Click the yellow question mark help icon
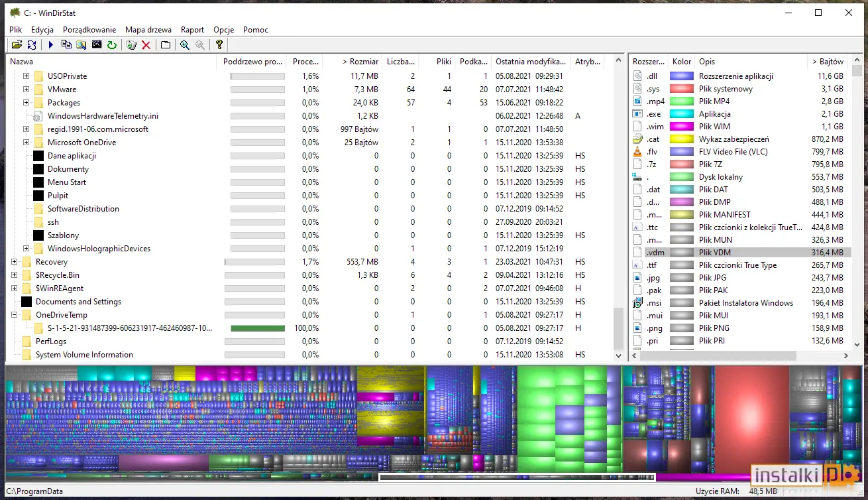 click(x=219, y=44)
